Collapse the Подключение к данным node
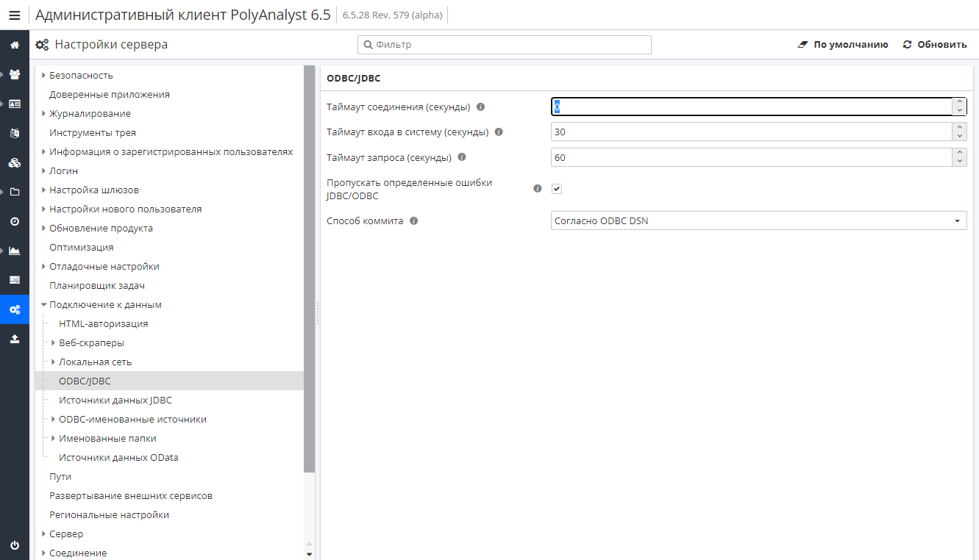This screenshot has width=979, height=560. point(44,304)
